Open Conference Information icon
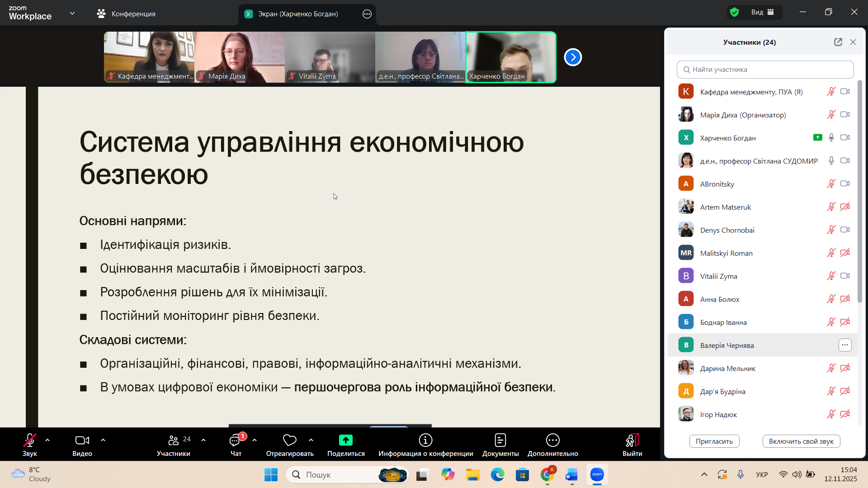This screenshot has height=488, width=868. coord(425,440)
